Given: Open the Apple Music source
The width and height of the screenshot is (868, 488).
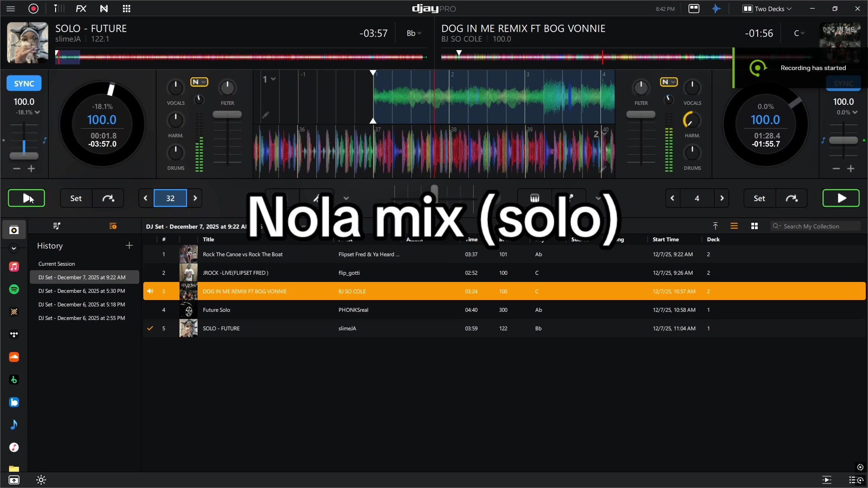Looking at the screenshot, I should click(14, 267).
